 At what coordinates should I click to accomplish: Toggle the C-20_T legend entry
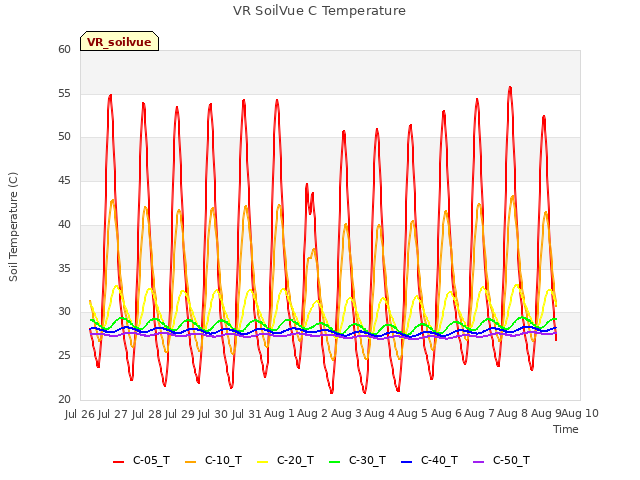click(x=285, y=461)
